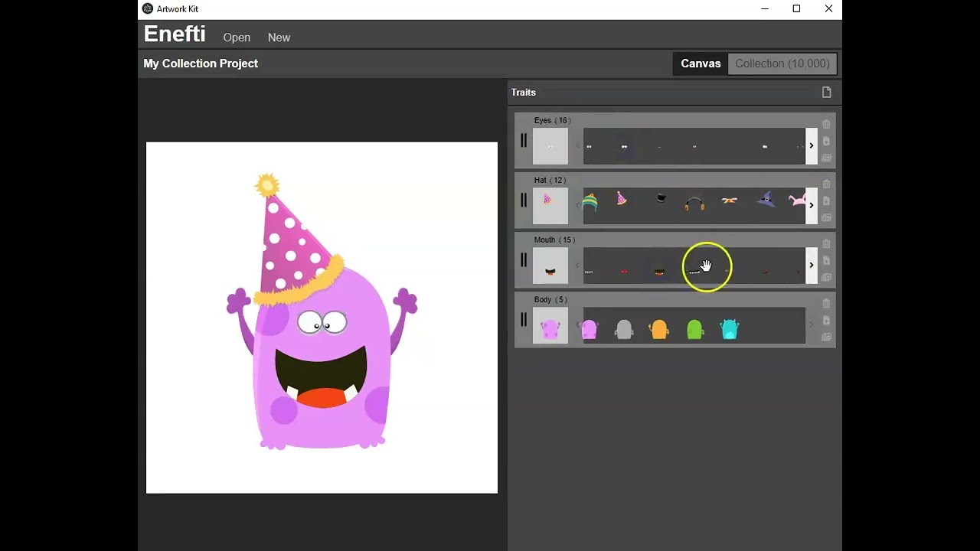The width and height of the screenshot is (980, 551).
Task: Add a file to the Mouth trait
Action: click(x=826, y=260)
